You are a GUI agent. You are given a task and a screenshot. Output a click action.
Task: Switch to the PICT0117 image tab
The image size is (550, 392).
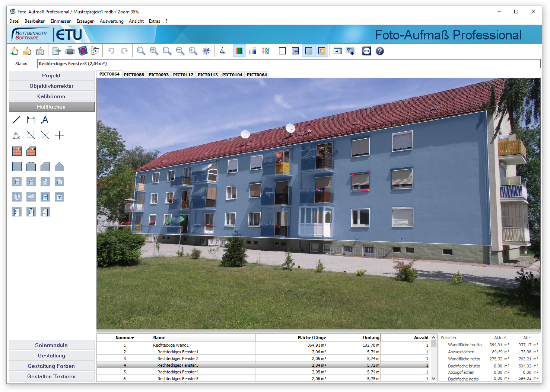[183, 75]
